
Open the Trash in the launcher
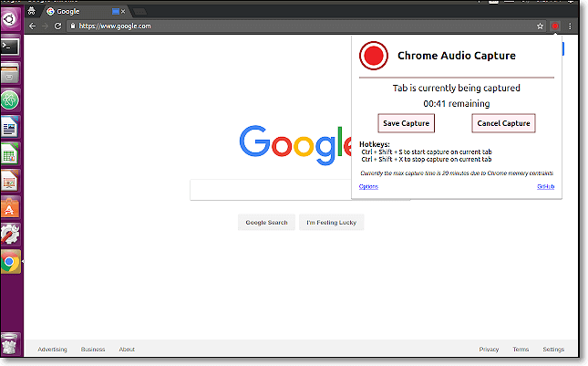pos(10,343)
